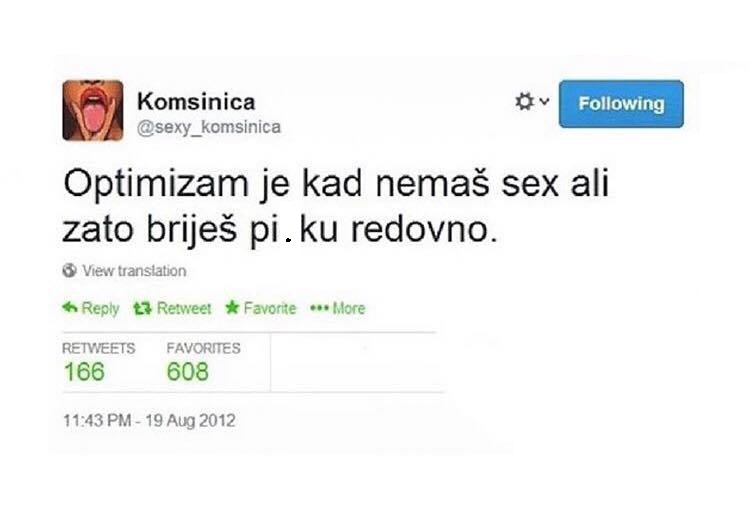The image size is (750, 530).
Task: Open the @sexy_komsinica handle link
Action: (x=209, y=127)
